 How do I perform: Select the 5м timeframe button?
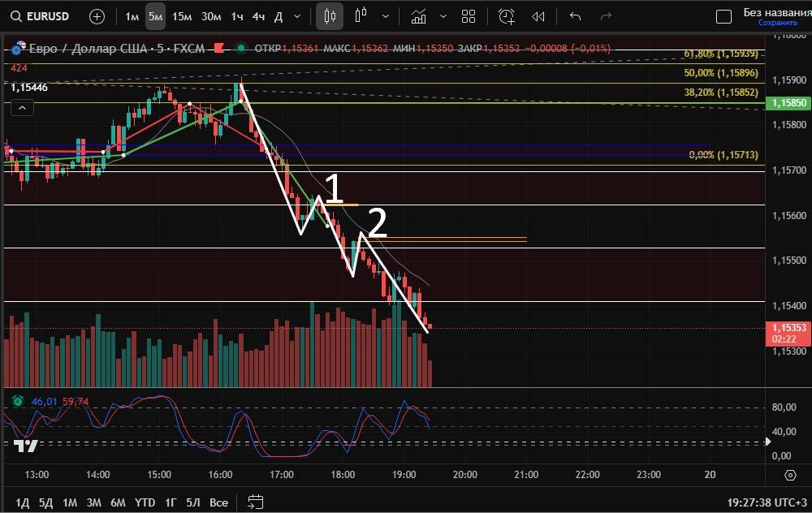155,16
